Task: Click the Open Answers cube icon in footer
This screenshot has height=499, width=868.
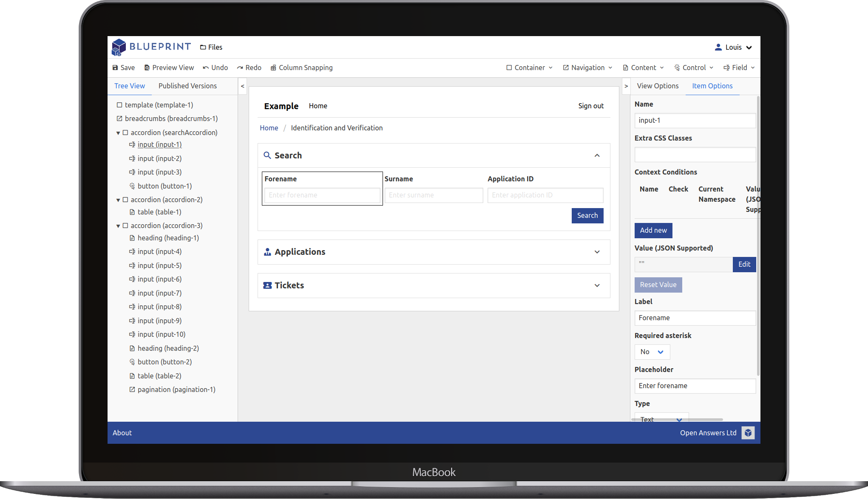Action: pos(748,433)
